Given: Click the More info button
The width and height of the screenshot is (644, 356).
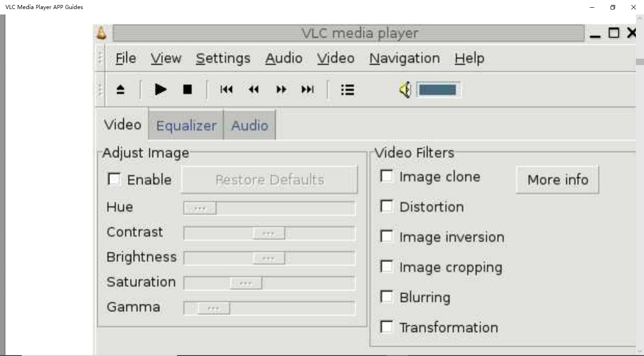Looking at the screenshot, I should tap(557, 180).
